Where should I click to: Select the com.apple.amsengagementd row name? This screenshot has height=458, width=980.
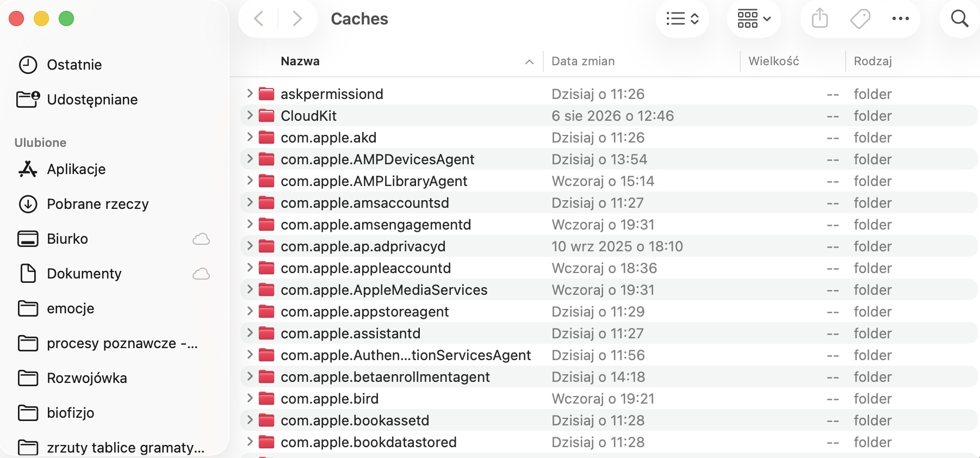tap(376, 225)
